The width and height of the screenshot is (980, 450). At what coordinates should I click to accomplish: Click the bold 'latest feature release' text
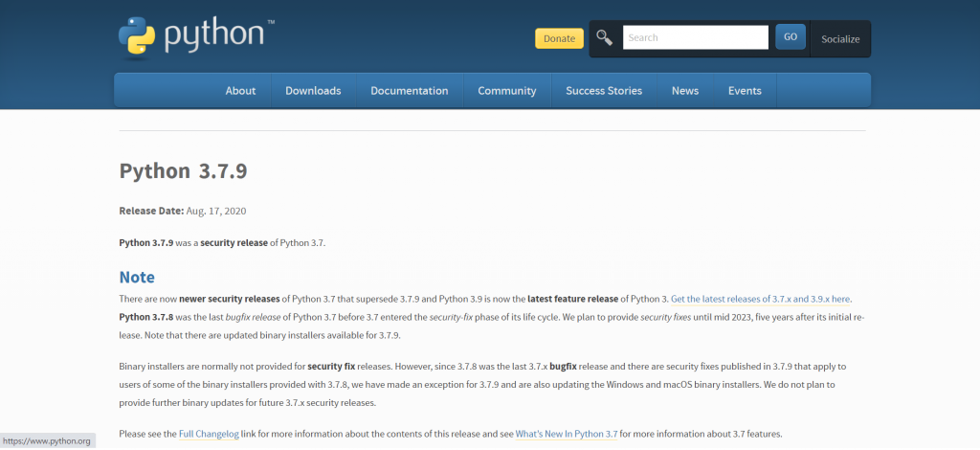(x=572, y=299)
